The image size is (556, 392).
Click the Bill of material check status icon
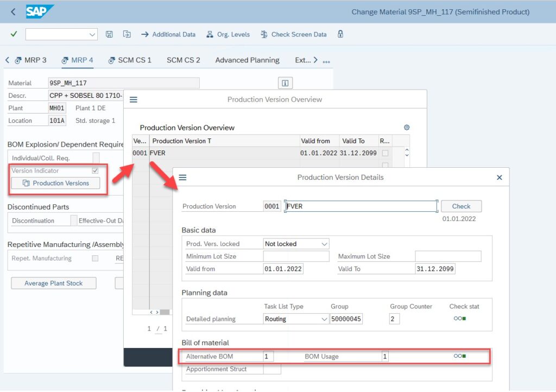pyautogui.click(x=459, y=356)
